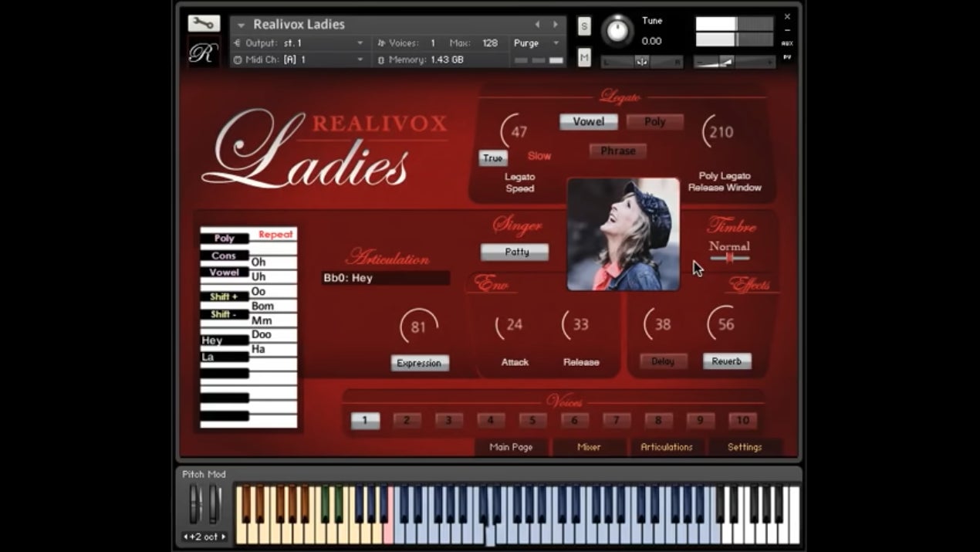The height and width of the screenshot is (552, 980).
Task: Go to previous instrument with left arrow
Action: tap(538, 25)
